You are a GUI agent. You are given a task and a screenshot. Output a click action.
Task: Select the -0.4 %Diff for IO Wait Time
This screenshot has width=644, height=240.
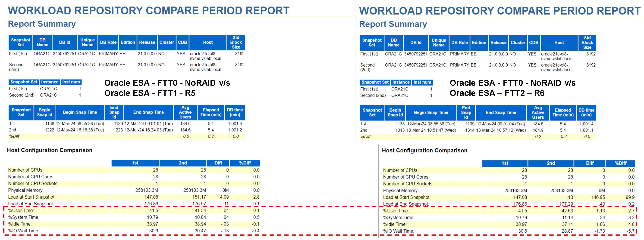coord(255,231)
